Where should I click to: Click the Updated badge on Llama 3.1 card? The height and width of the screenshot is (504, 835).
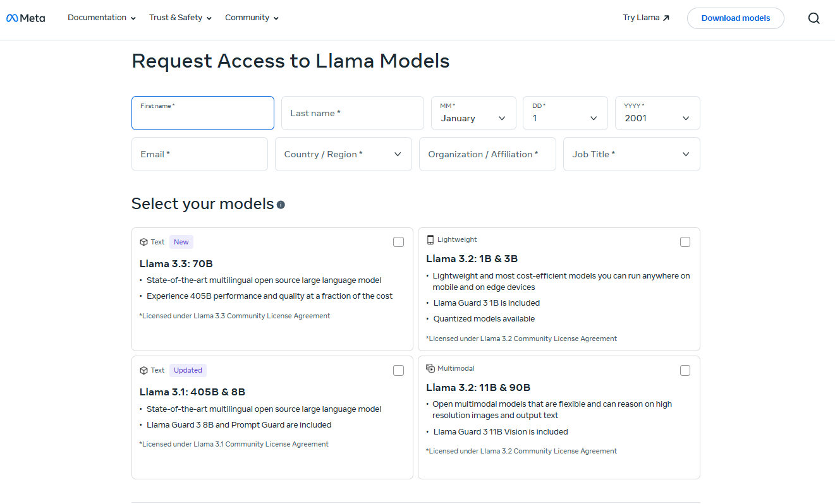pyautogui.click(x=188, y=371)
